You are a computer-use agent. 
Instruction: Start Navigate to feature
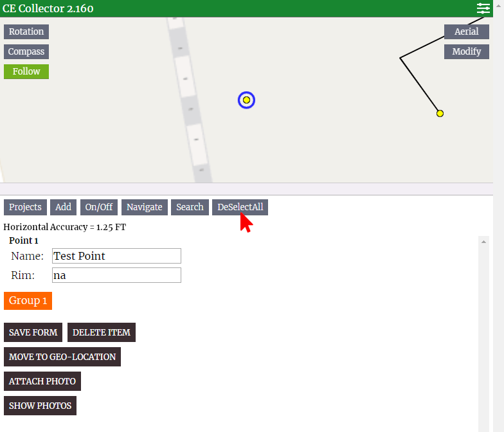point(145,207)
